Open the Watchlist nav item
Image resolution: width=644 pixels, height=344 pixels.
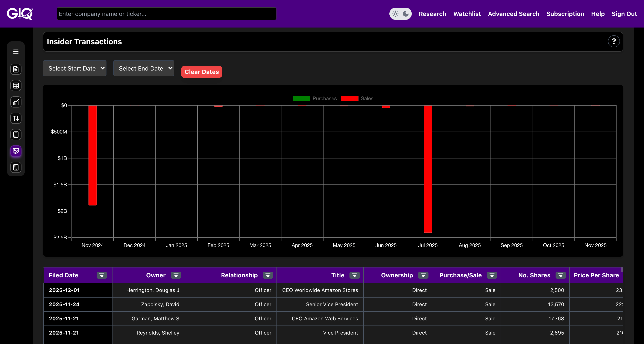tap(467, 14)
